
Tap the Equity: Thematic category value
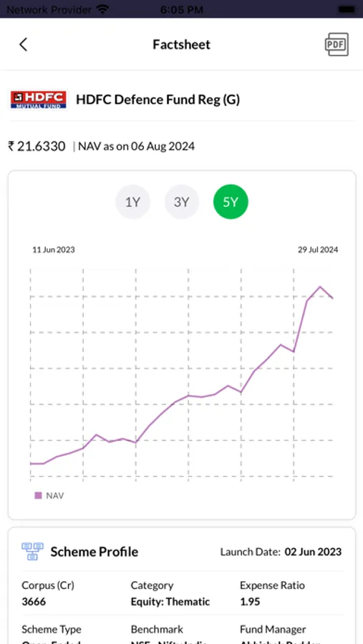coord(170,602)
